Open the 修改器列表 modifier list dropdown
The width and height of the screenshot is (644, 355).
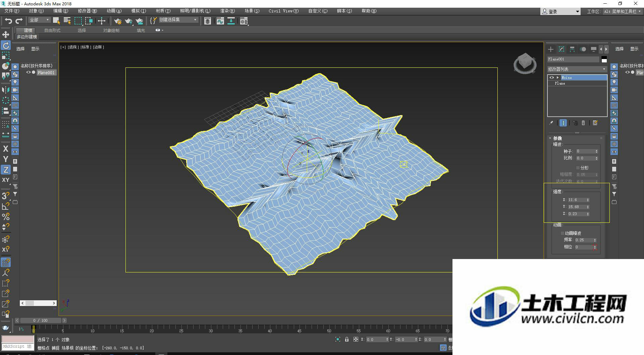(577, 69)
